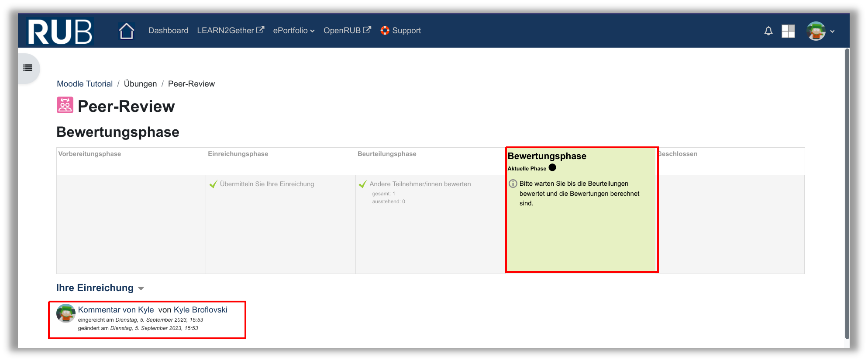Click the RUB logo
This screenshot has height=361, width=868.
pyautogui.click(x=60, y=31)
